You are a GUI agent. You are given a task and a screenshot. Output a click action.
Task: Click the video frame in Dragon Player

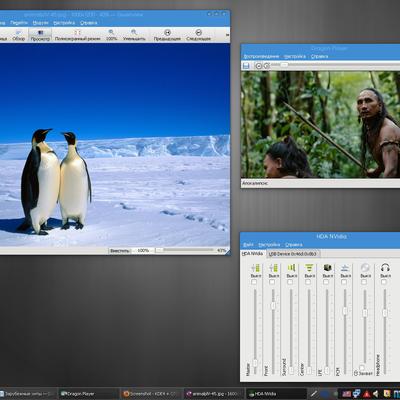pos(320,124)
